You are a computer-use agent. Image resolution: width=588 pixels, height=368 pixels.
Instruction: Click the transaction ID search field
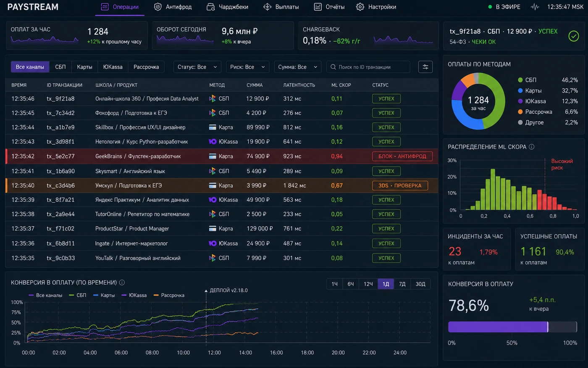pos(368,67)
